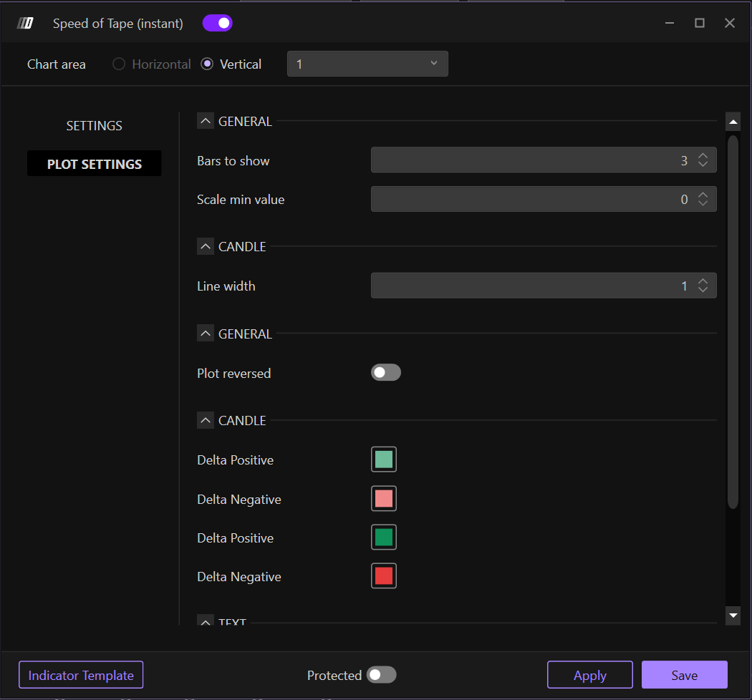Switch to the SETTINGS tab

click(95, 126)
